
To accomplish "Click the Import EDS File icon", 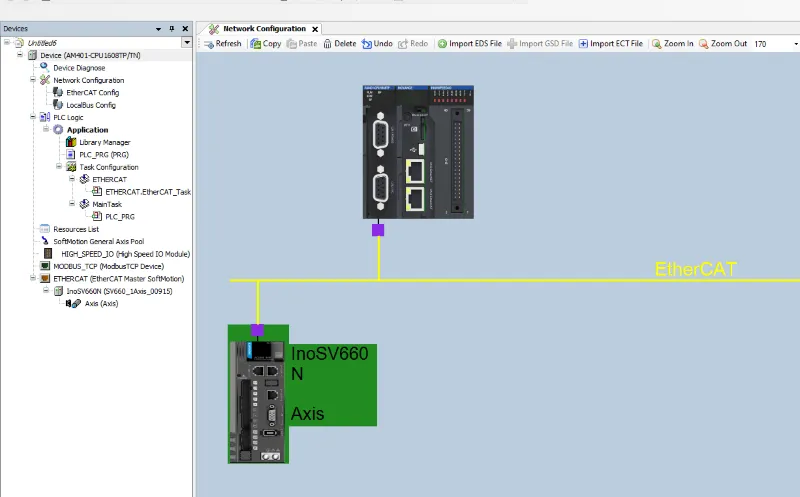I will pyautogui.click(x=442, y=44).
